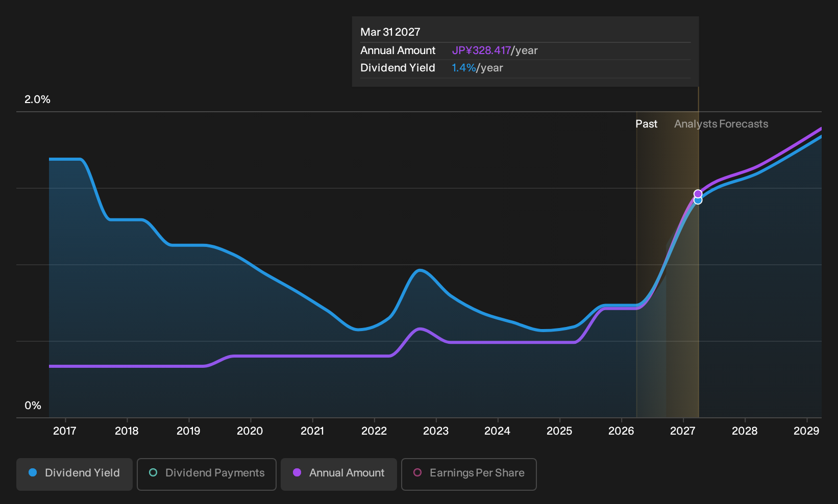The image size is (838, 504).
Task: Click the purple Annual Amount legend dot
Action: (x=297, y=472)
